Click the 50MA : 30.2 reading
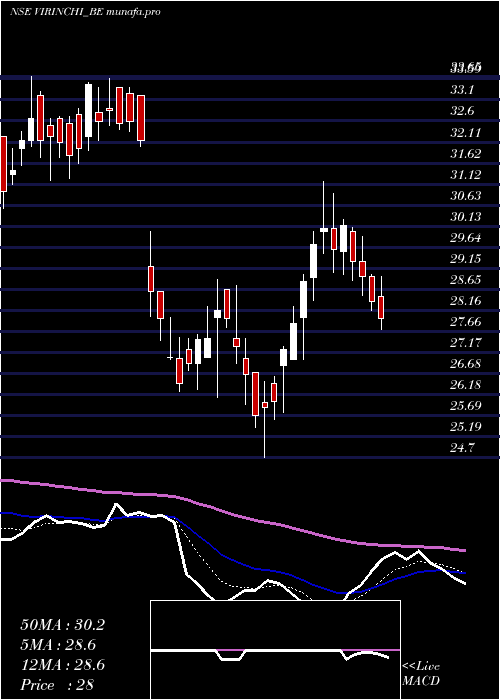The width and height of the screenshot is (500, 700). click(x=62, y=625)
